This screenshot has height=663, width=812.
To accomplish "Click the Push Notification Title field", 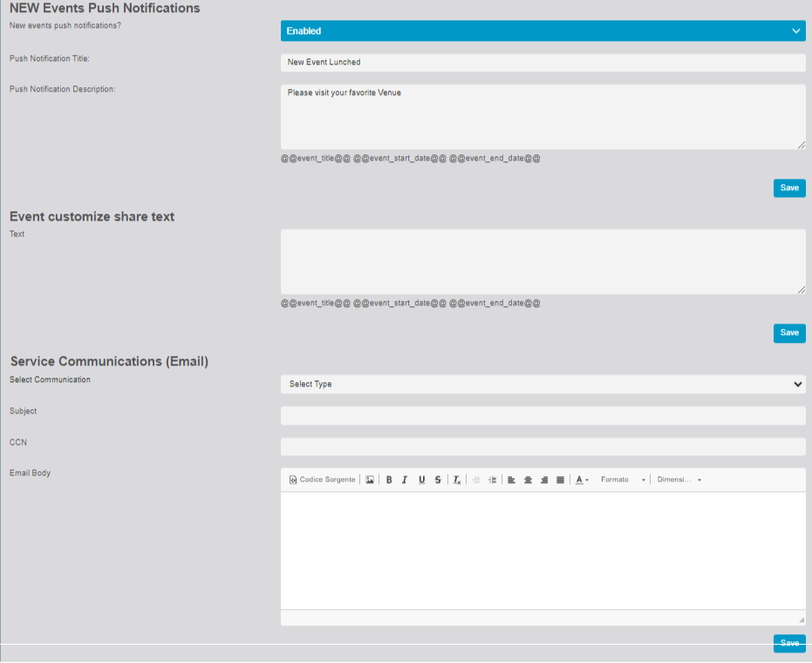I will pos(542,63).
